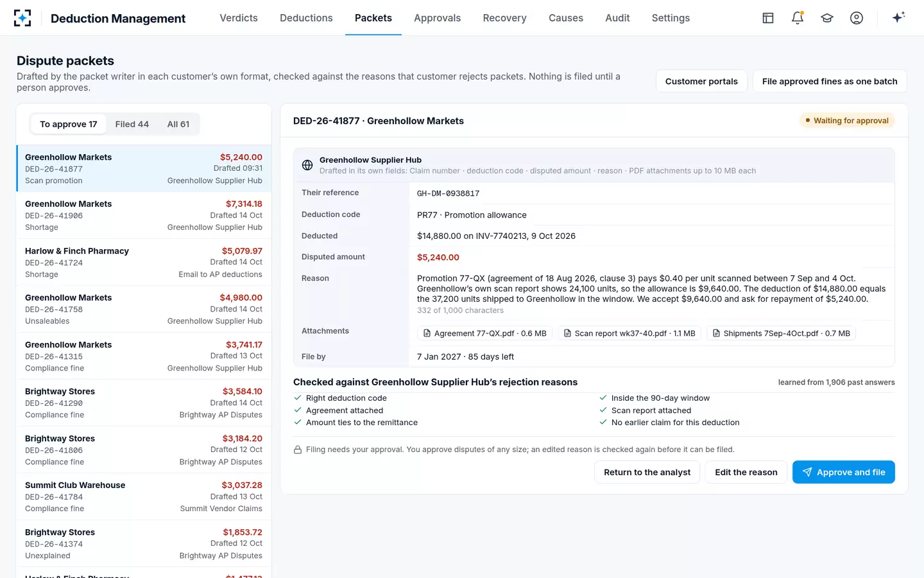Click Edit the reason
The height and width of the screenshot is (578, 924).
746,472
